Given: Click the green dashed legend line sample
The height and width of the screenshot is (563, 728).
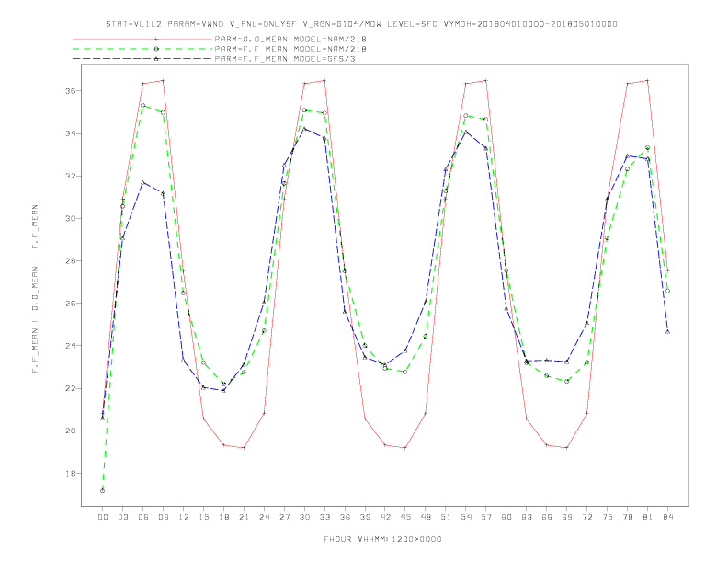Looking at the screenshot, I should (x=142, y=49).
